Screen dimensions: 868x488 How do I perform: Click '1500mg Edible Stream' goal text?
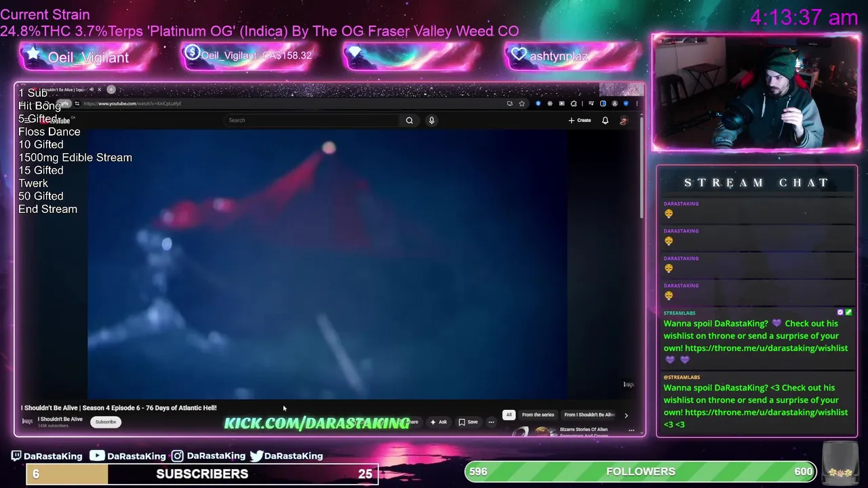point(75,157)
